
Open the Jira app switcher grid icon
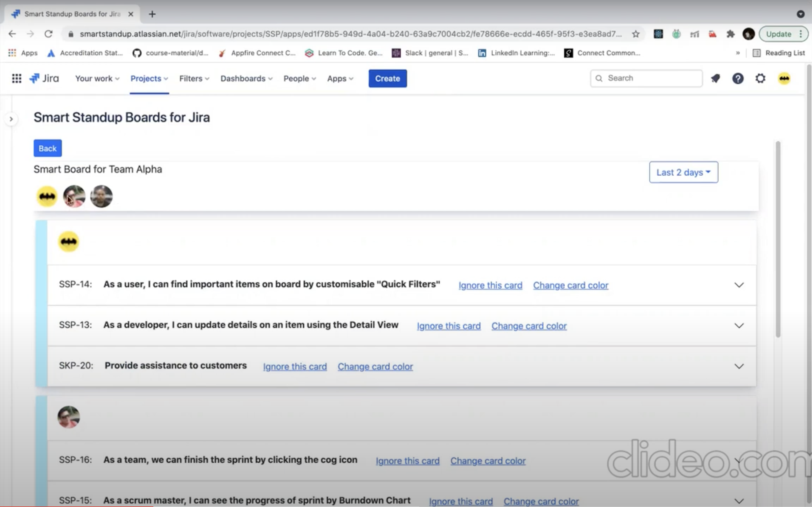click(x=16, y=78)
